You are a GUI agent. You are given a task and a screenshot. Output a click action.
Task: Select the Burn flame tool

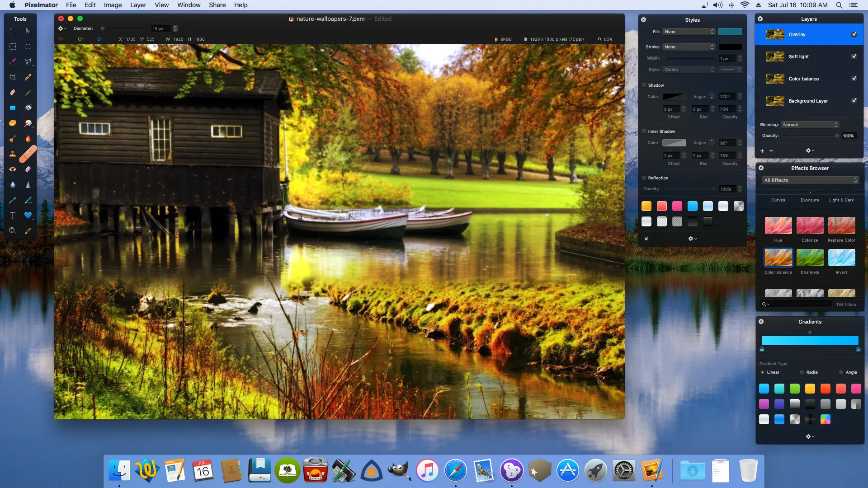[x=28, y=139]
